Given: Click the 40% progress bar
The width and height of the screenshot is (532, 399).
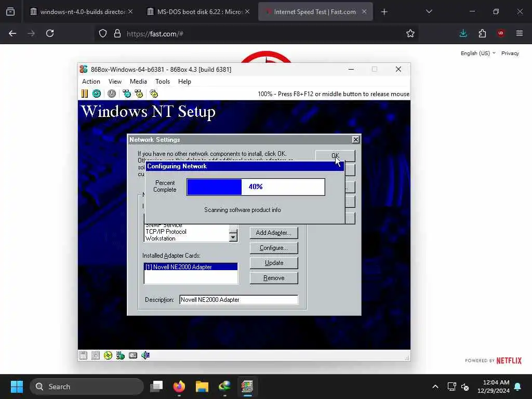Looking at the screenshot, I should [x=256, y=187].
